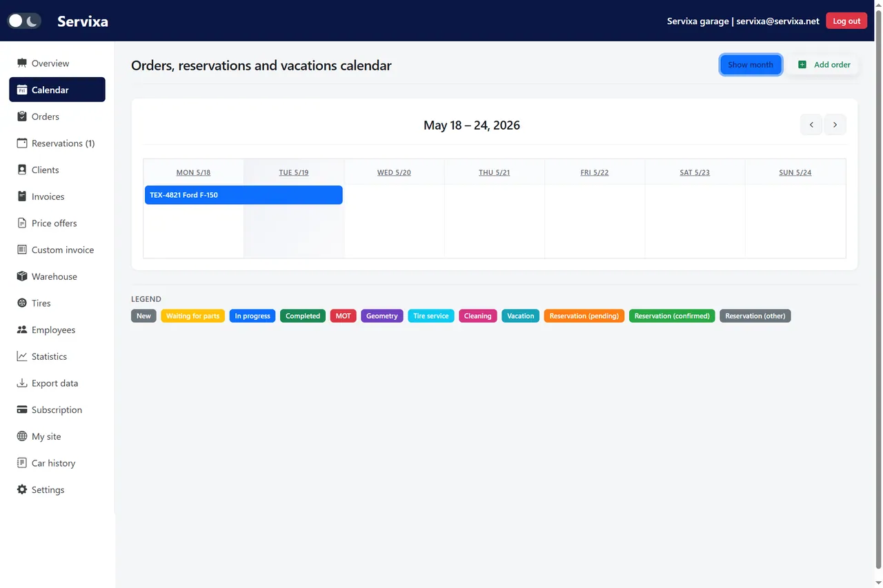Click the Employees people icon
The width and height of the screenshot is (883, 588).
[x=22, y=330]
